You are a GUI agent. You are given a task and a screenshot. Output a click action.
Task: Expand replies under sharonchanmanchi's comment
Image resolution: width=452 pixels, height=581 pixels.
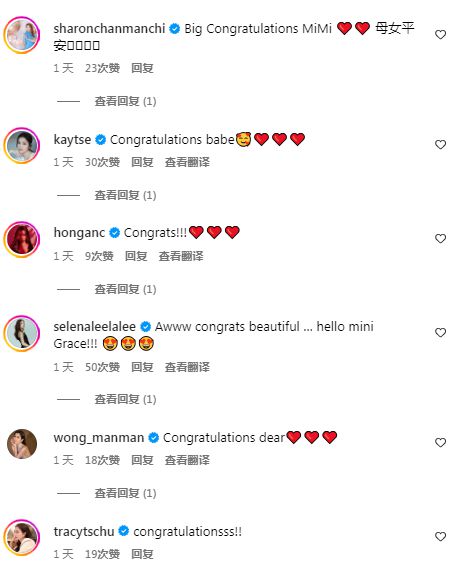pos(125,101)
